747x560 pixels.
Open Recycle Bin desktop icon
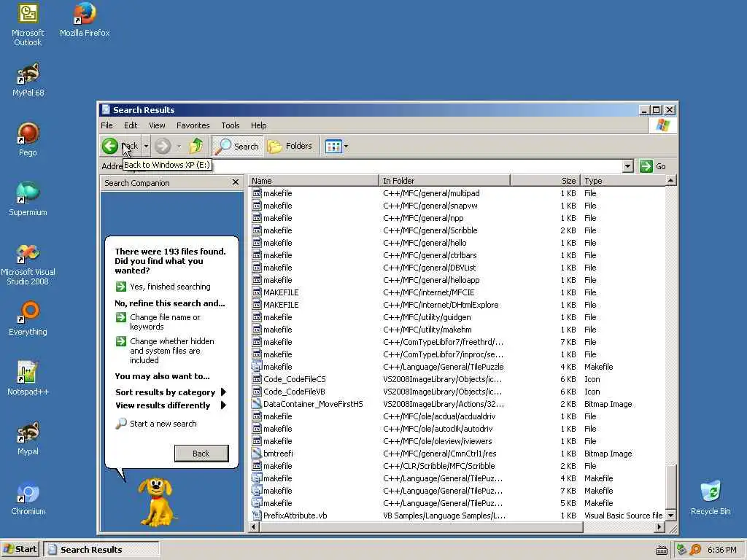click(x=711, y=498)
